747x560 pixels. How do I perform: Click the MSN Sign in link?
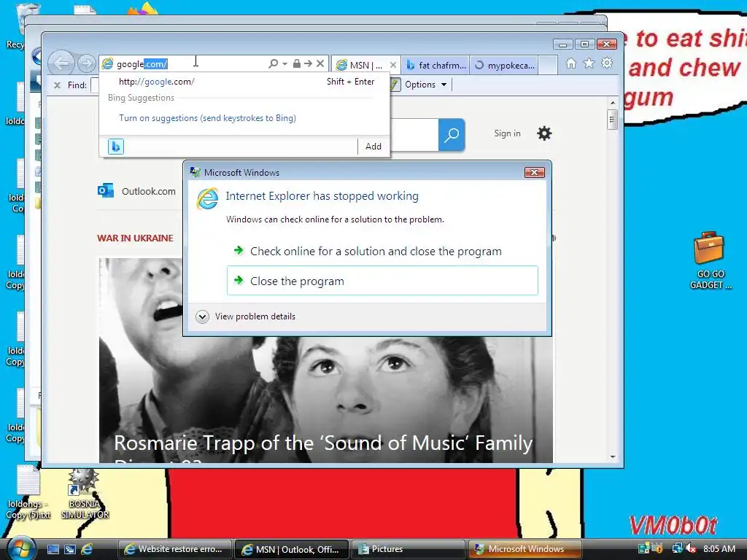507,134
